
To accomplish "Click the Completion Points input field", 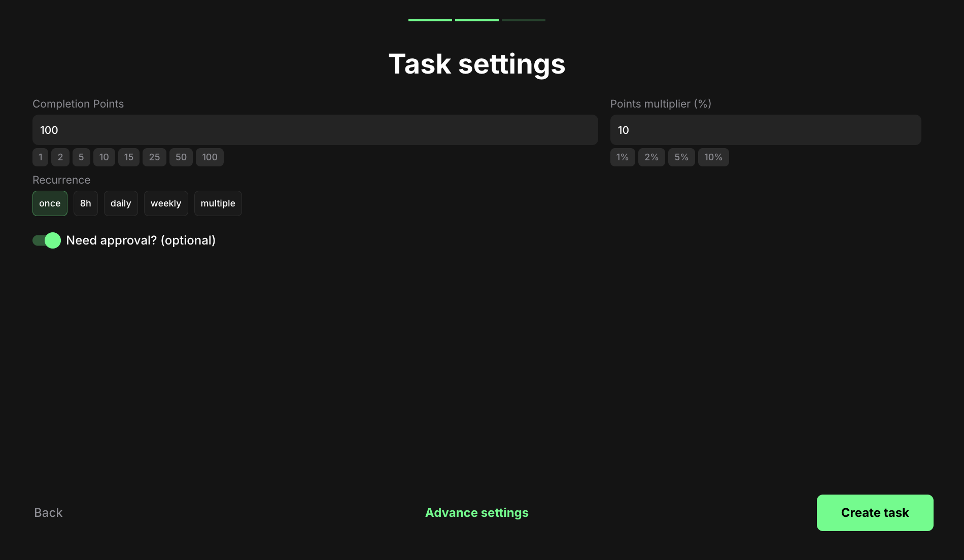I will tap(315, 130).
